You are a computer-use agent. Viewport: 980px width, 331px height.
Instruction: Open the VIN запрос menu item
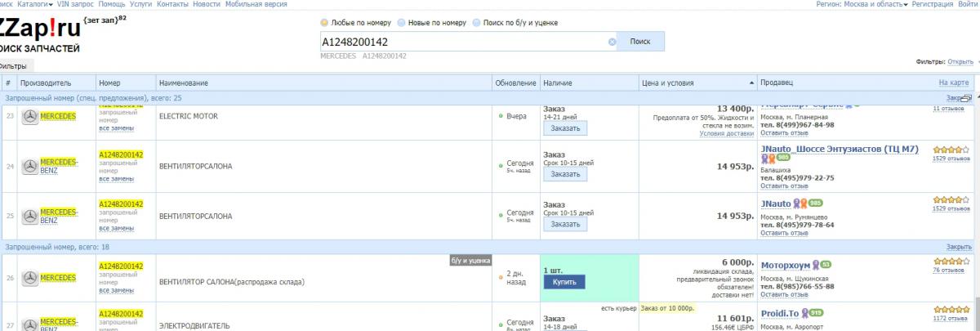click(76, 4)
